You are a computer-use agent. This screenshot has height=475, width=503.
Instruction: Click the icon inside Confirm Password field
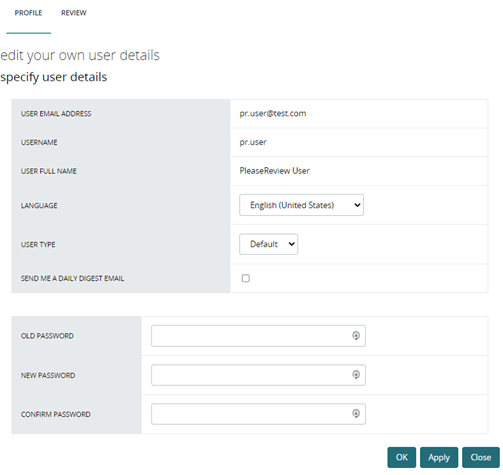[356, 414]
